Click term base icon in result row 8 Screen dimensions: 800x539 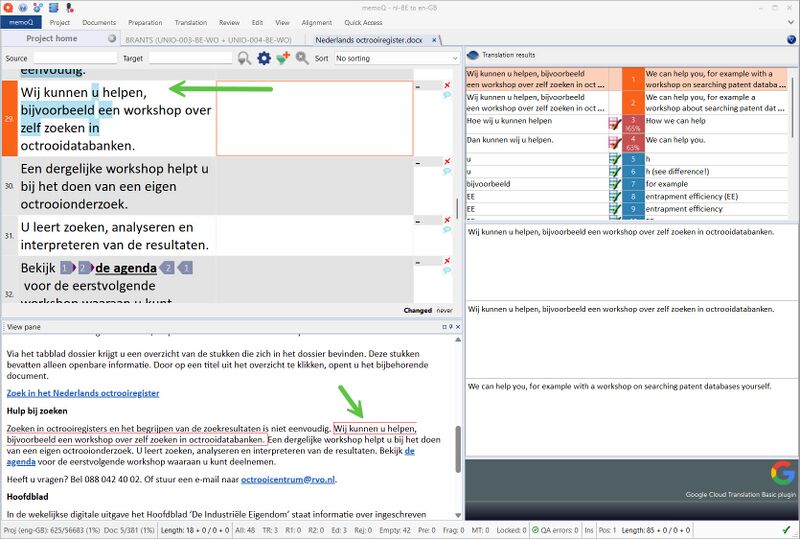coord(615,197)
